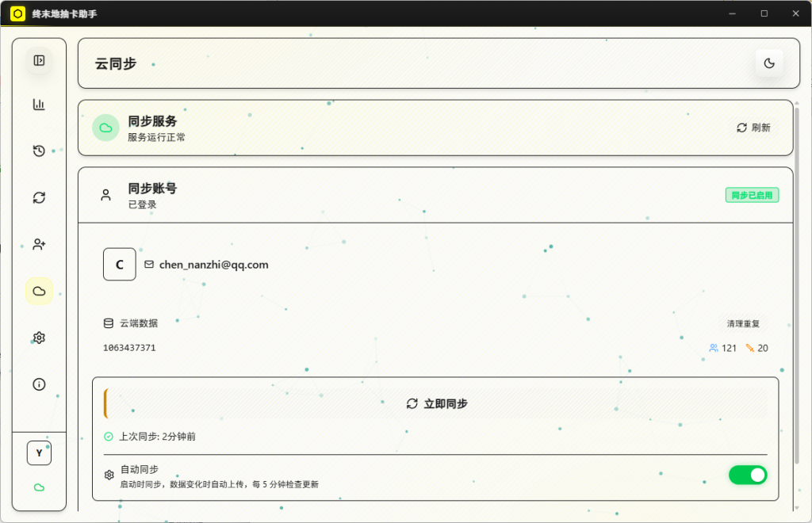The width and height of the screenshot is (812, 523).
Task: Toggle the 自动同步 automatic sync switch
Action: click(747, 475)
